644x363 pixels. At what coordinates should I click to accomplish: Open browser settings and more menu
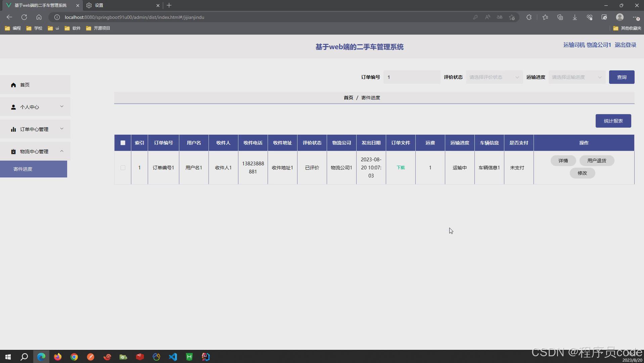[x=636, y=17]
